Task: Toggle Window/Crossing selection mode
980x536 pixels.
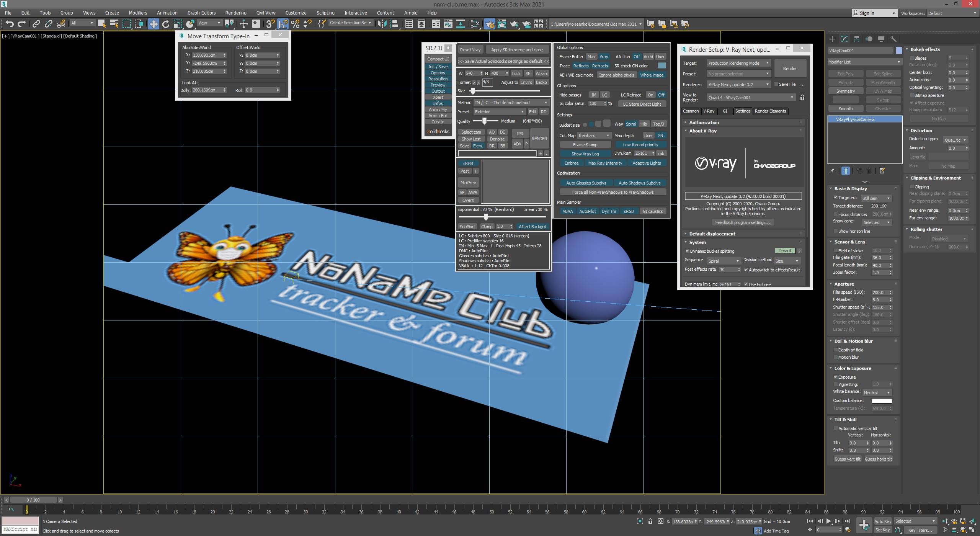Action: (139, 24)
